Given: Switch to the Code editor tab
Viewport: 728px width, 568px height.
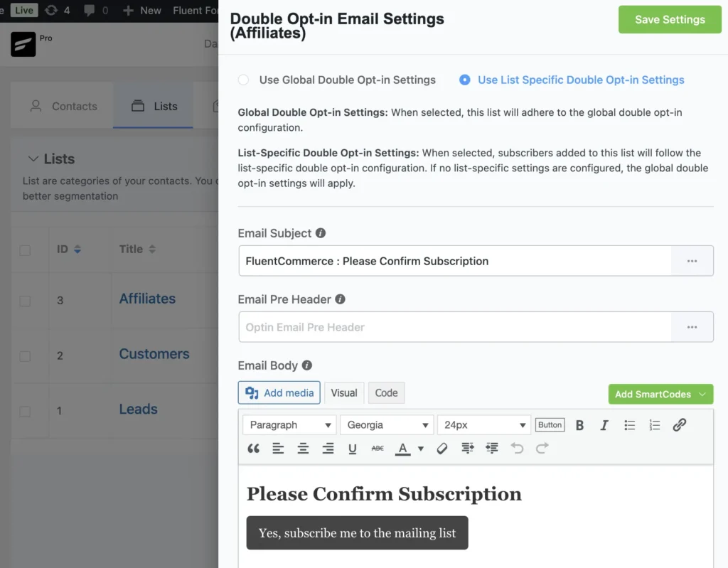Looking at the screenshot, I should (386, 393).
